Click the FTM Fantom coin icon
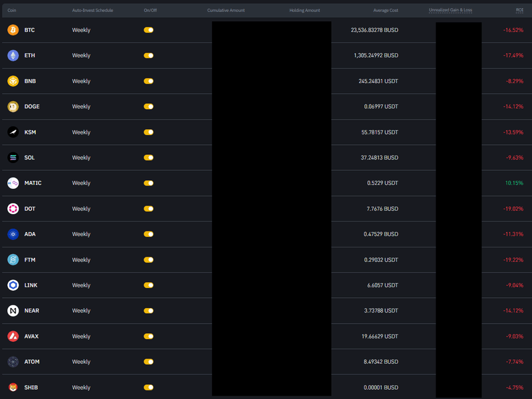Viewport: 532px width, 399px height. coord(13,260)
